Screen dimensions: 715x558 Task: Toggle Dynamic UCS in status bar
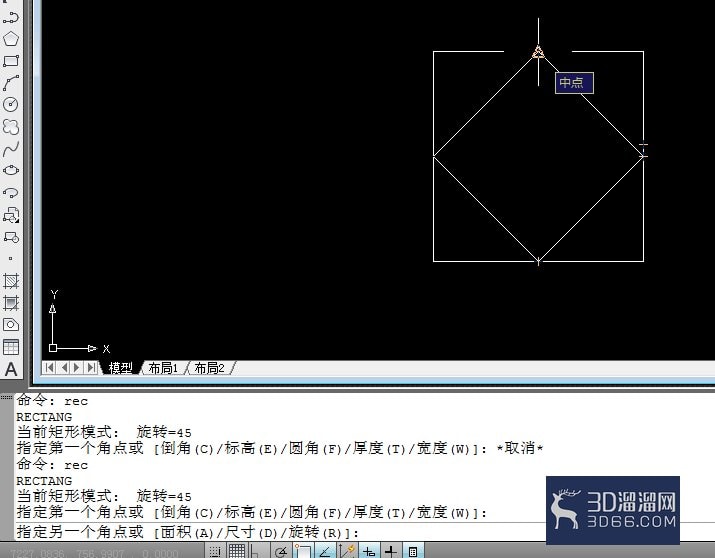click(x=347, y=551)
